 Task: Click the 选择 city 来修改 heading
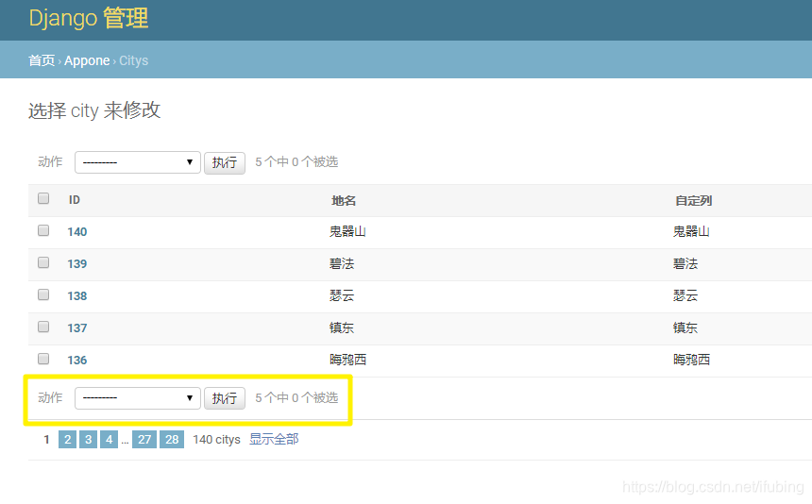click(94, 110)
